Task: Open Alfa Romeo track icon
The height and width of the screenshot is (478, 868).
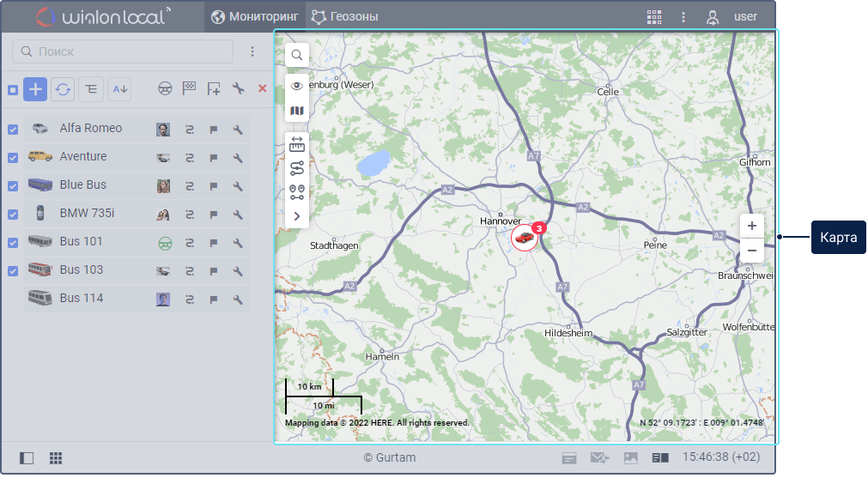Action: [x=190, y=130]
